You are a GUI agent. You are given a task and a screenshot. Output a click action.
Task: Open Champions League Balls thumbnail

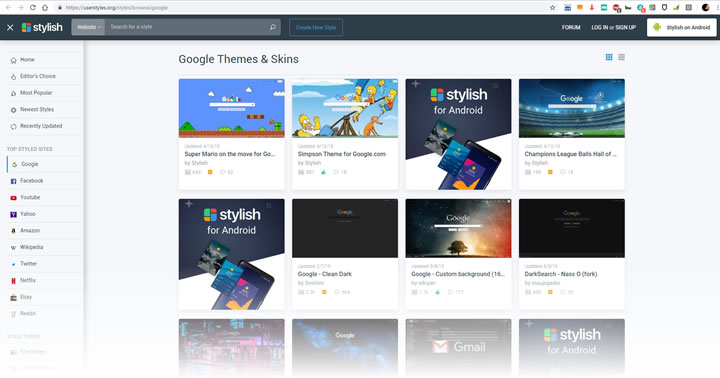coord(572,108)
